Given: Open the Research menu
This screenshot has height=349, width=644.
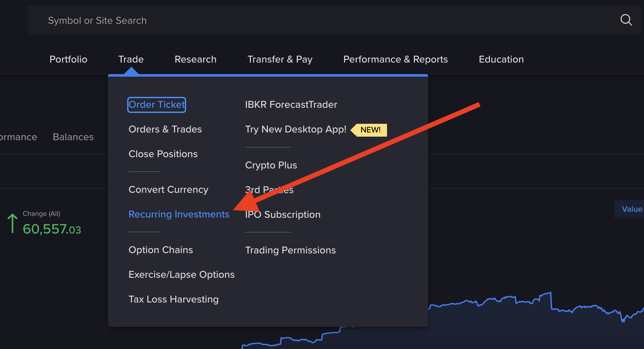Looking at the screenshot, I should click(195, 59).
